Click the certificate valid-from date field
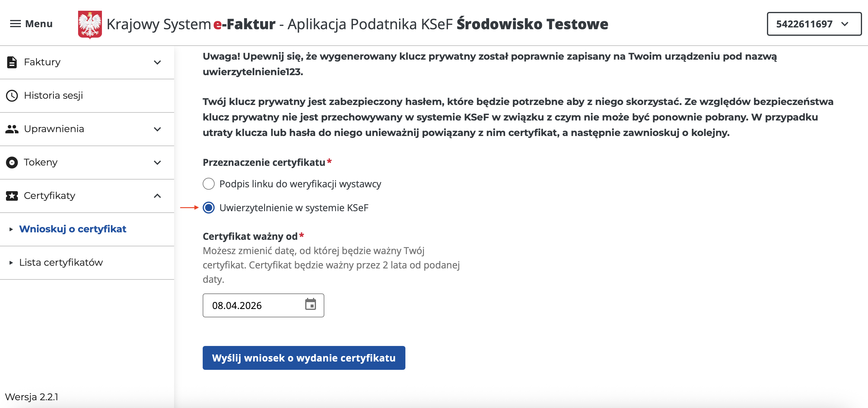The width and height of the screenshot is (868, 408). pos(253,305)
